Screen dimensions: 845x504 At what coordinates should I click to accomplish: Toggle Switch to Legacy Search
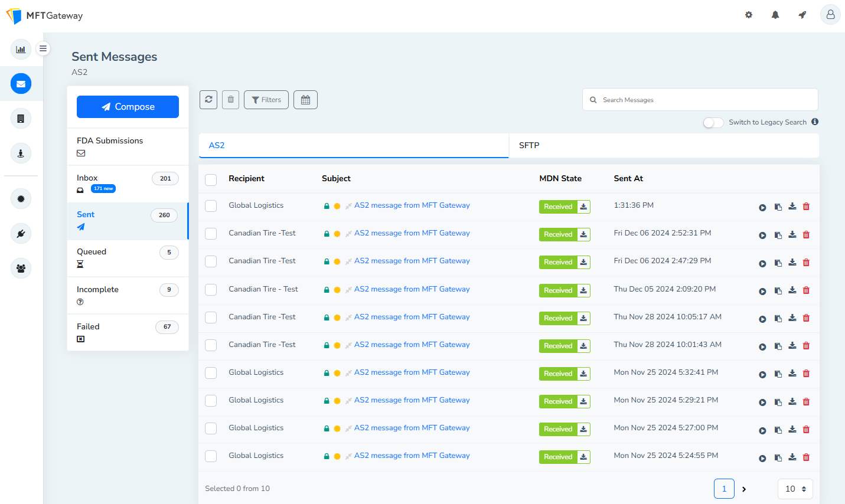(x=713, y=122)
